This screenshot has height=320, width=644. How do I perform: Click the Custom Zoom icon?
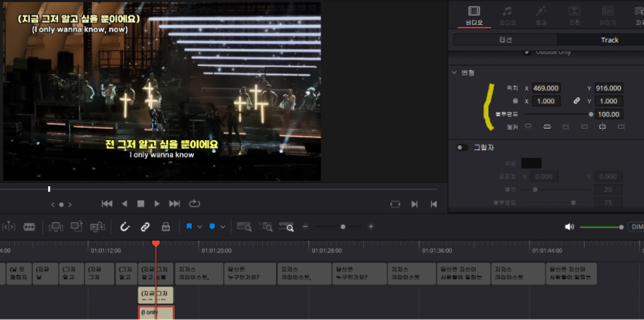point(286,227)
